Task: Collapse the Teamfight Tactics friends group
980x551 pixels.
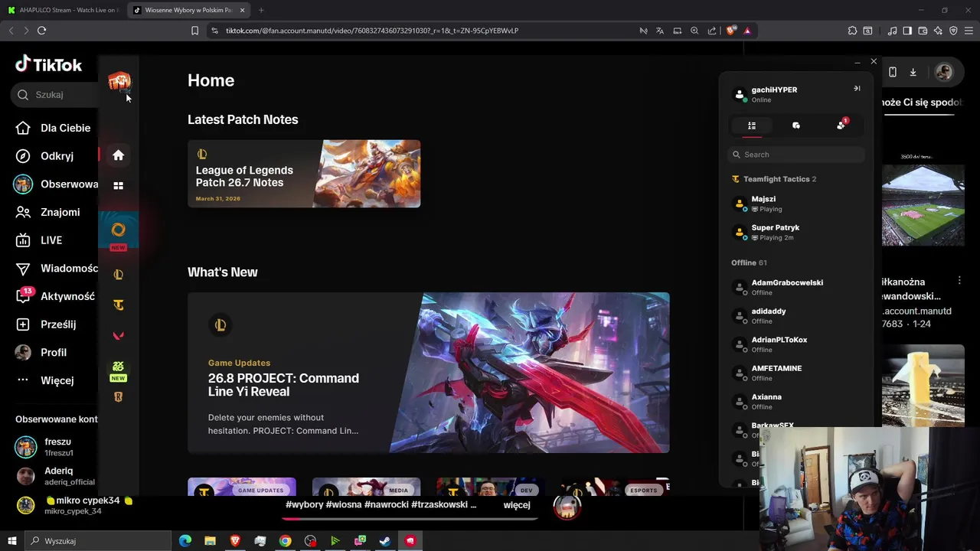Action: pos(775,179)
